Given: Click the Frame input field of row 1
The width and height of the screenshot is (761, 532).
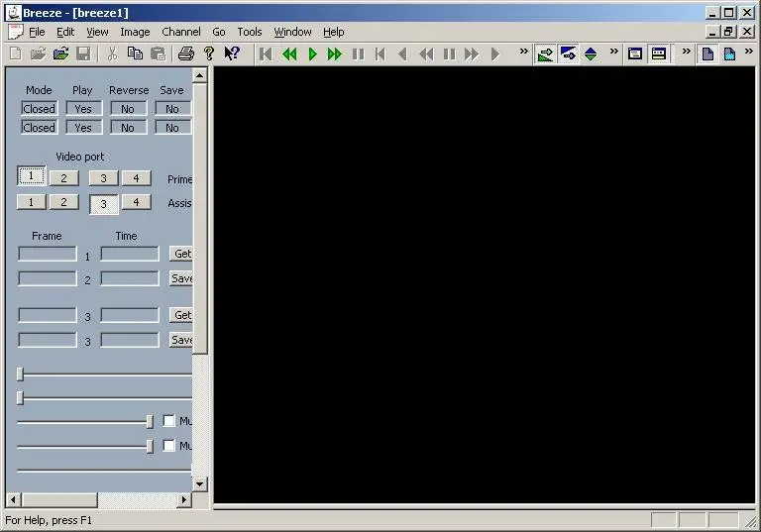Looking at the screenshot, I should (x=48, y=254).
